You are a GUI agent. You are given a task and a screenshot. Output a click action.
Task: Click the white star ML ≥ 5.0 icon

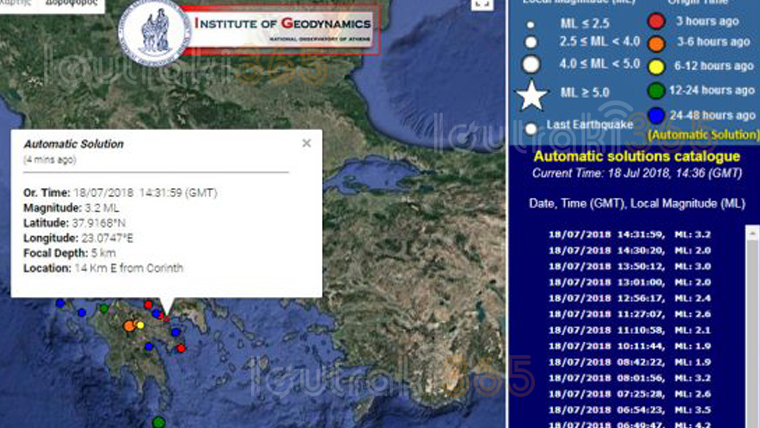pyautogui.click(x=532, y=95)
